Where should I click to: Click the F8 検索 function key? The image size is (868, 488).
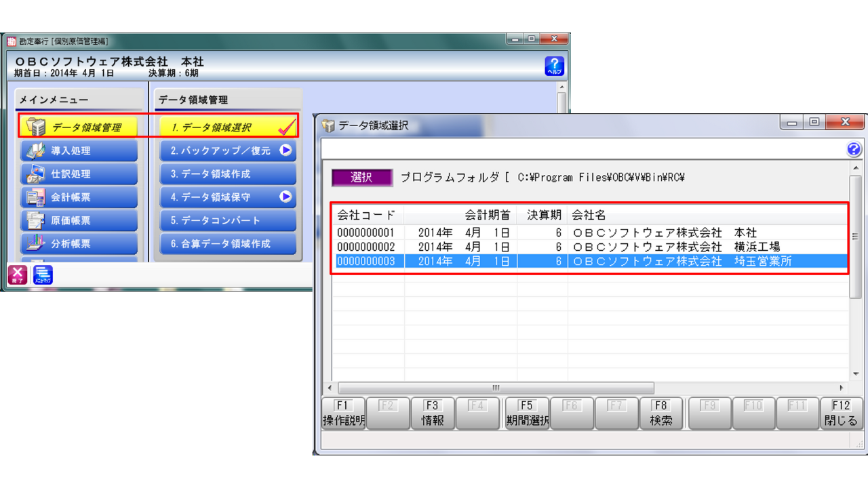pos(661,413)
